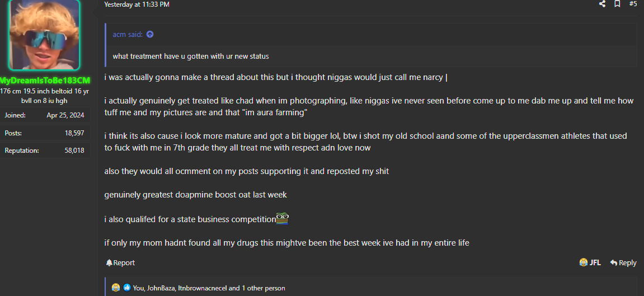Image resolution: width=644 pixels, height=296 pixels.
Task: Click the user title under the username
Action: point(45,96)
